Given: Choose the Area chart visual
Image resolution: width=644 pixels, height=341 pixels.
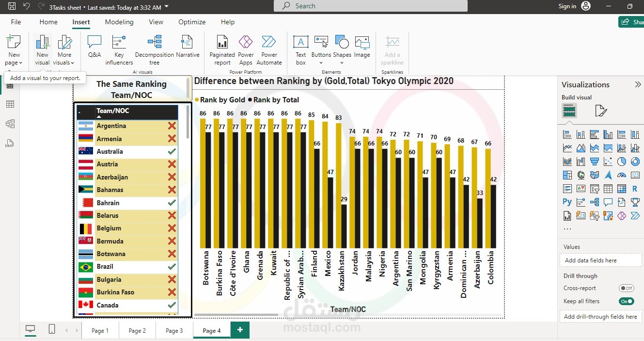Looking at the screenshot, I should tap(581, 148).
